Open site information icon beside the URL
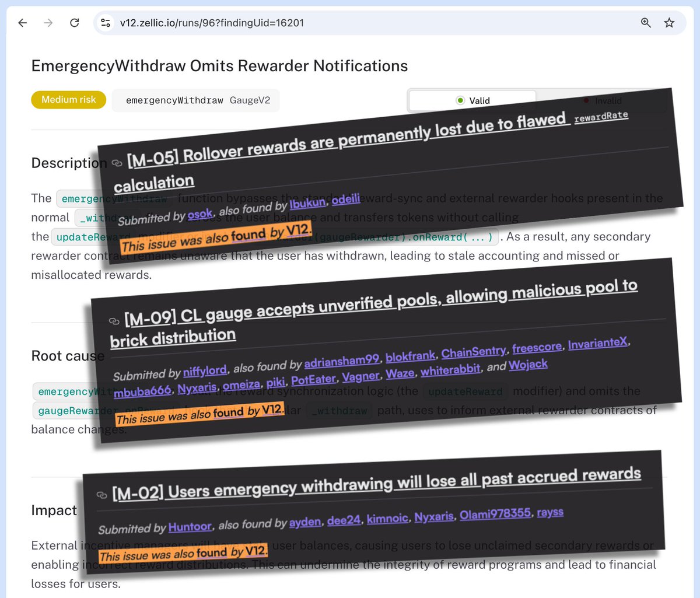The height and width of the screenshot is (598, 700). (105, 23)
